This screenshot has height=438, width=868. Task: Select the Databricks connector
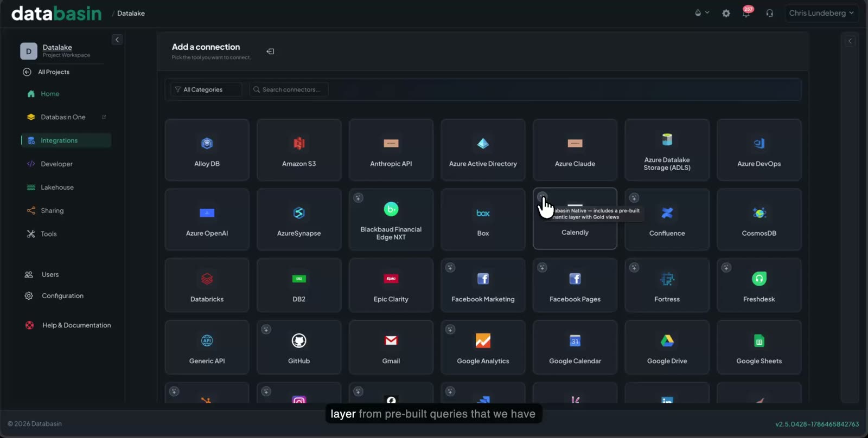[207, 285]
